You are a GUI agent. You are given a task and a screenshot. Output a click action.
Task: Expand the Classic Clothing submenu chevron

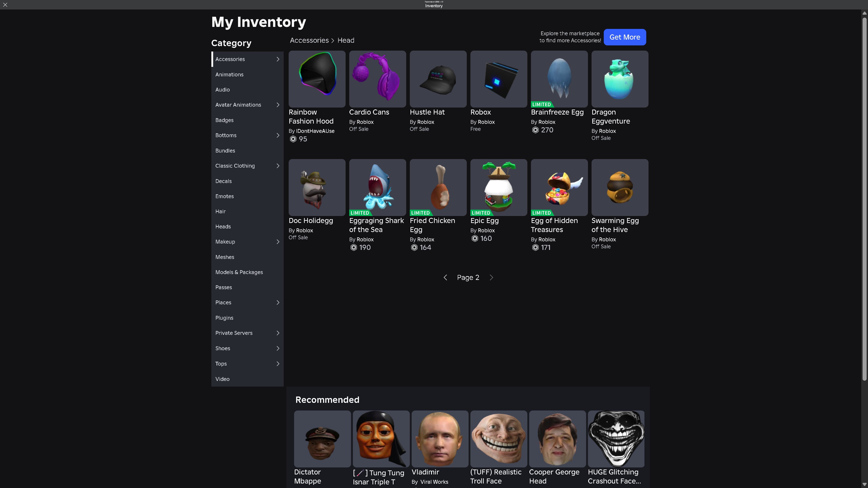(278, 166)
